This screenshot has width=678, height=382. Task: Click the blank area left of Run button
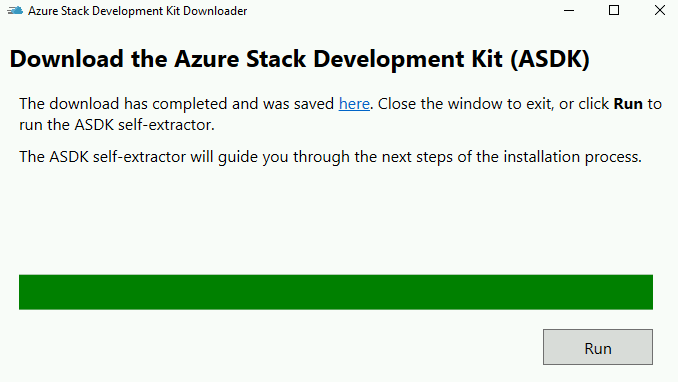[277, 347]
